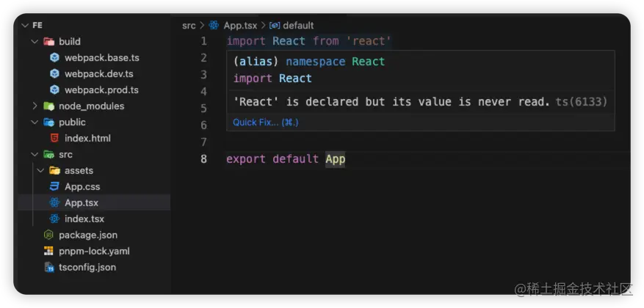Open index.tsx file
The width and height of the screenshot is (644, 308).
(x=84, y=219)
